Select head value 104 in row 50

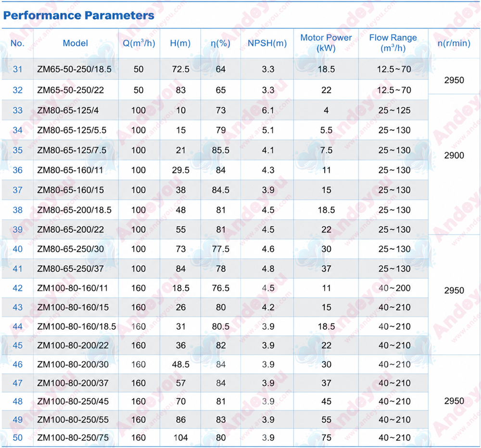(x=181, y=438)
